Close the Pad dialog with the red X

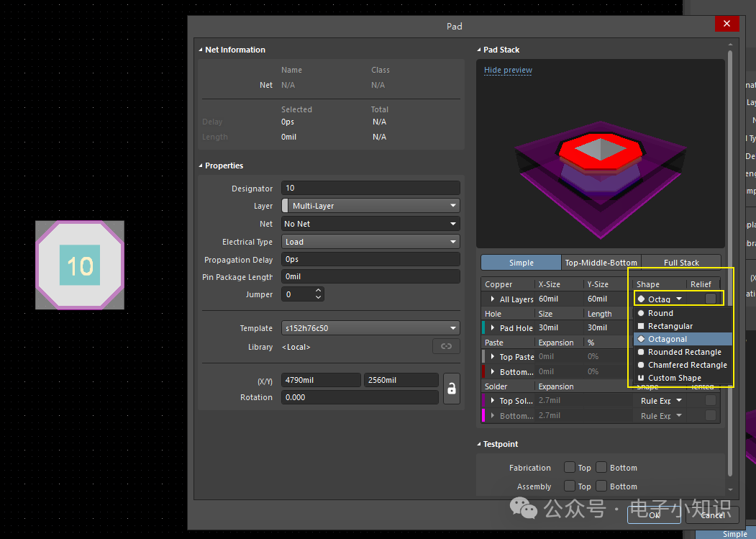727,24
